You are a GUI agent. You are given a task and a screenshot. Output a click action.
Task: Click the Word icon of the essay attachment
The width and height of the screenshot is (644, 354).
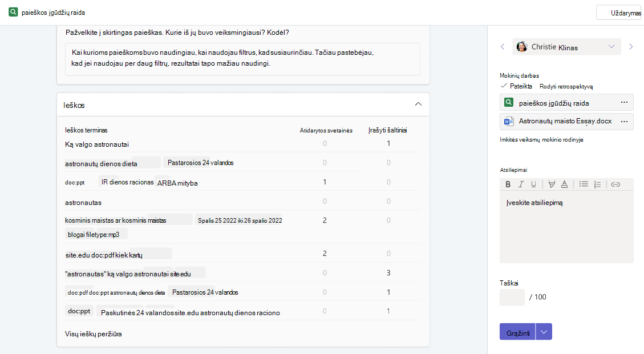509,121
